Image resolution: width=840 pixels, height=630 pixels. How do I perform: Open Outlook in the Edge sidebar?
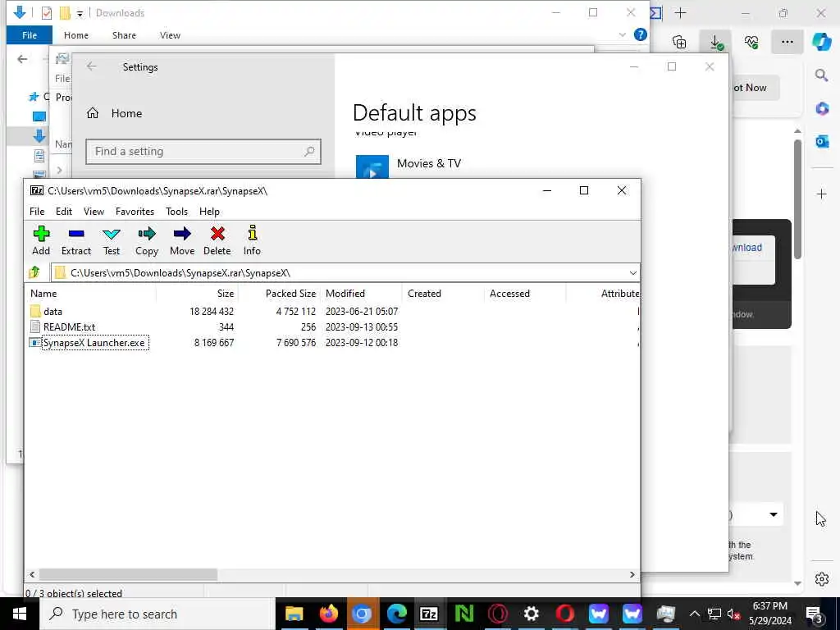(x=822, y=141)
